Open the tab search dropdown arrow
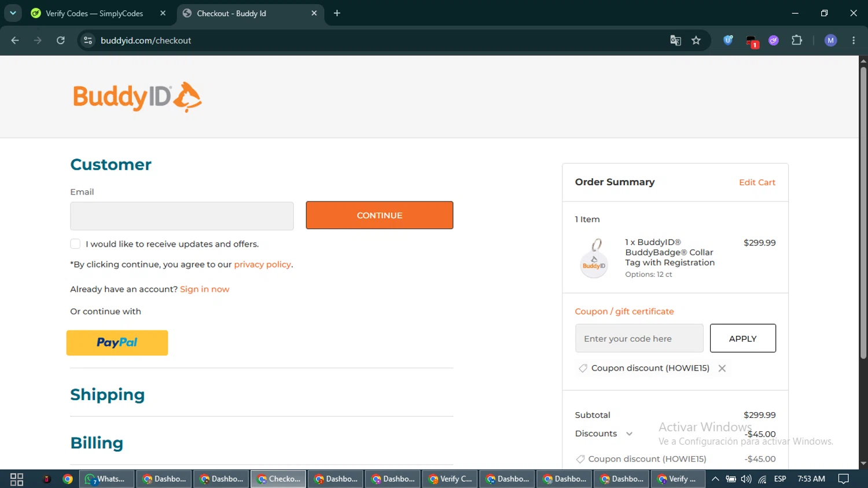The image size is (868, 488). pos(13,13)
